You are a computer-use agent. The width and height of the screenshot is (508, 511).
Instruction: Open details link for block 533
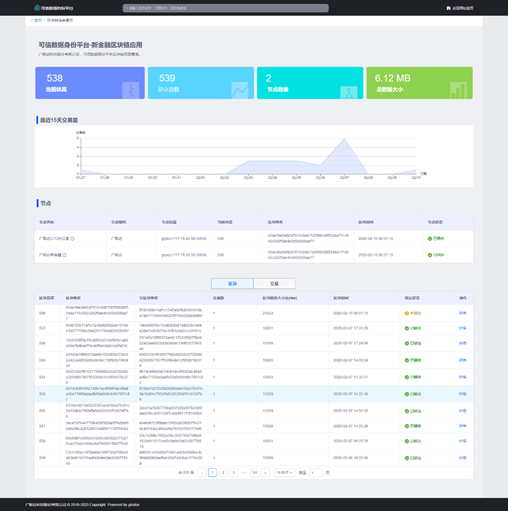[462, 394]
